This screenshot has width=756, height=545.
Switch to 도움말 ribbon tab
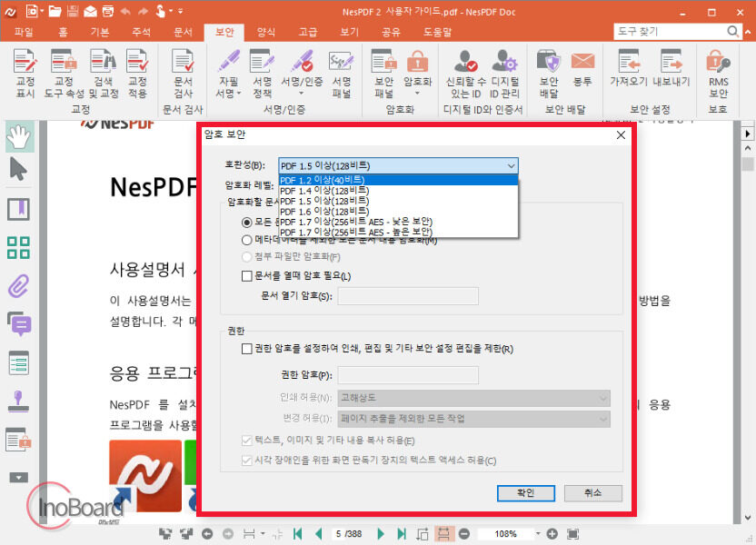[437, 32]
